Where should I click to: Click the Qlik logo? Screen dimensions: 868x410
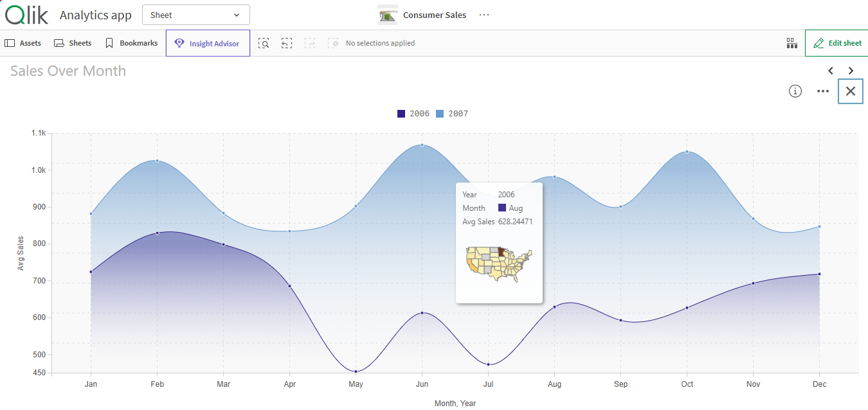click(26, 15)
